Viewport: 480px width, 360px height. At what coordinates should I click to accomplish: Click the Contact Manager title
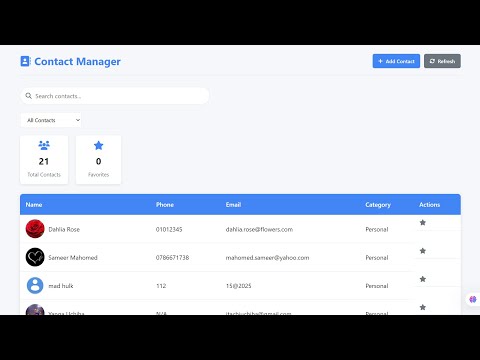tap(77, 61)
